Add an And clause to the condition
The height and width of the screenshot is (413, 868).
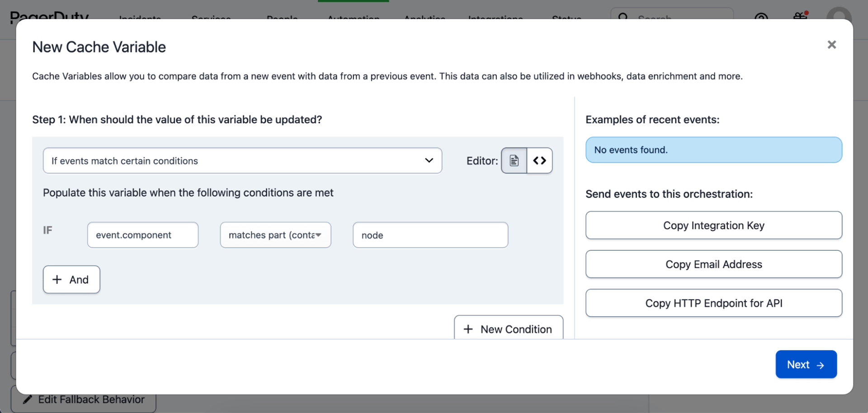pos(71,280)
